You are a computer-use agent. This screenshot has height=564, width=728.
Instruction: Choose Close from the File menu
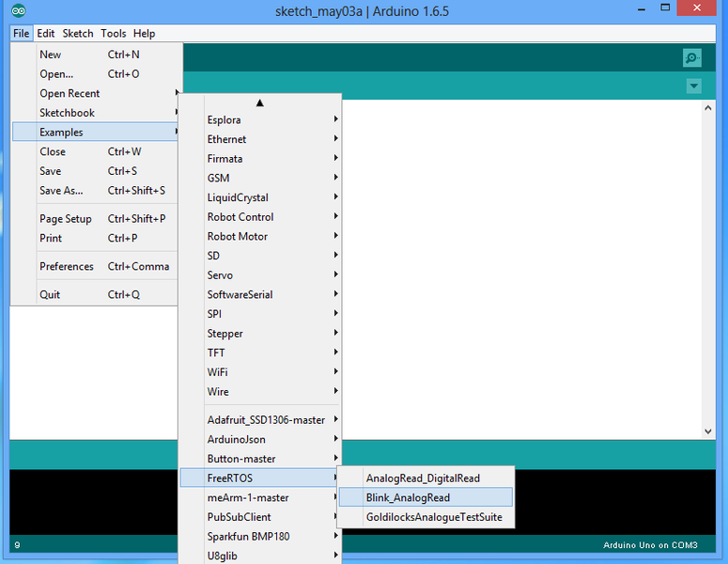(x=95, y=151)
